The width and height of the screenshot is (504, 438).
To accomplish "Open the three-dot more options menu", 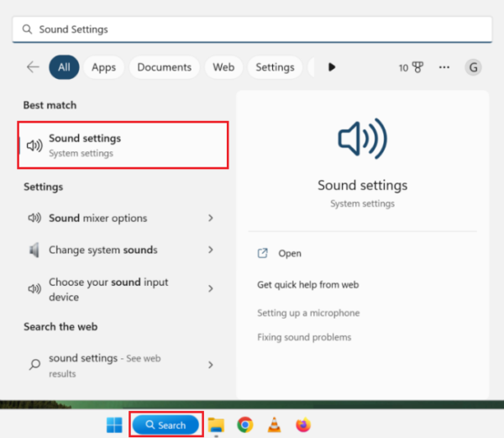I will click(444, 67).
